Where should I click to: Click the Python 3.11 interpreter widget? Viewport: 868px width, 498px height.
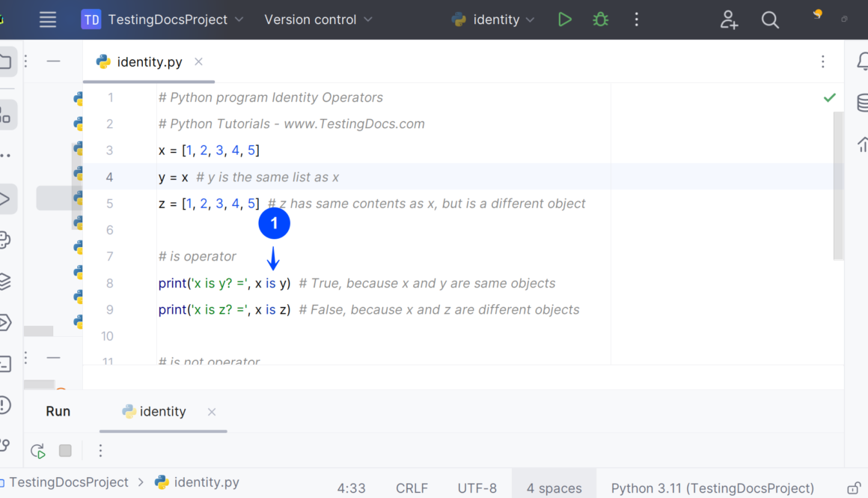point(712,488)
